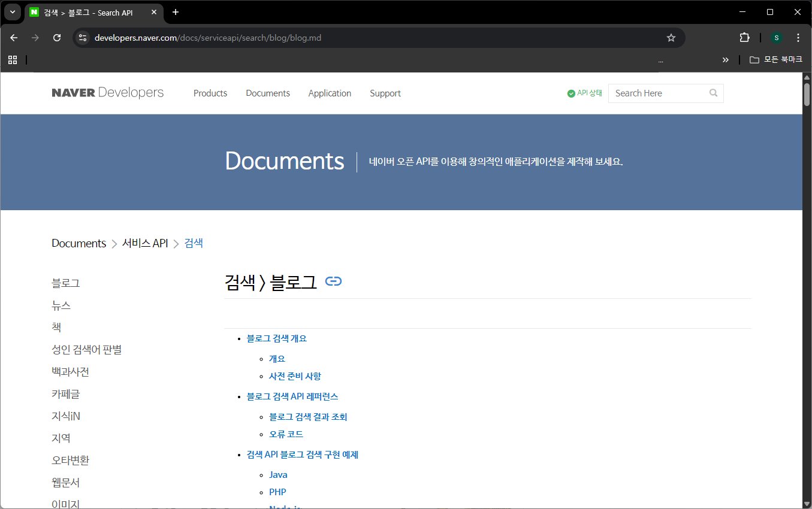Open 사전 준비 사항 link
Image resolution: width=812 pixels, height=509 pixels.
pos(295,376)
